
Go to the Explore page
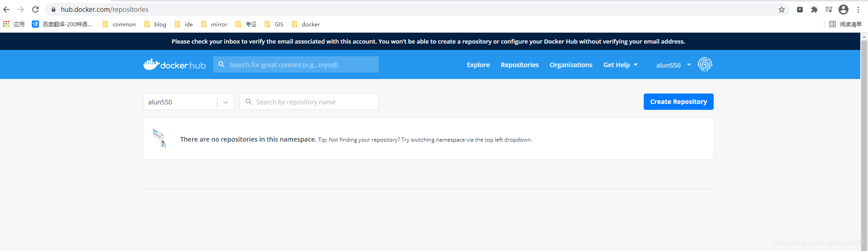[478, 65]
